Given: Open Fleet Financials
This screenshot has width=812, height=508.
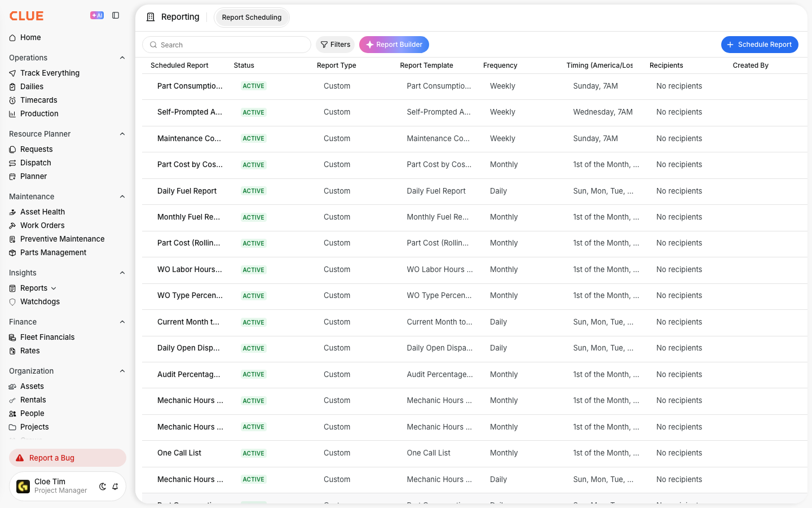Looking at the screenshot, I should click(x=47, y=337).
